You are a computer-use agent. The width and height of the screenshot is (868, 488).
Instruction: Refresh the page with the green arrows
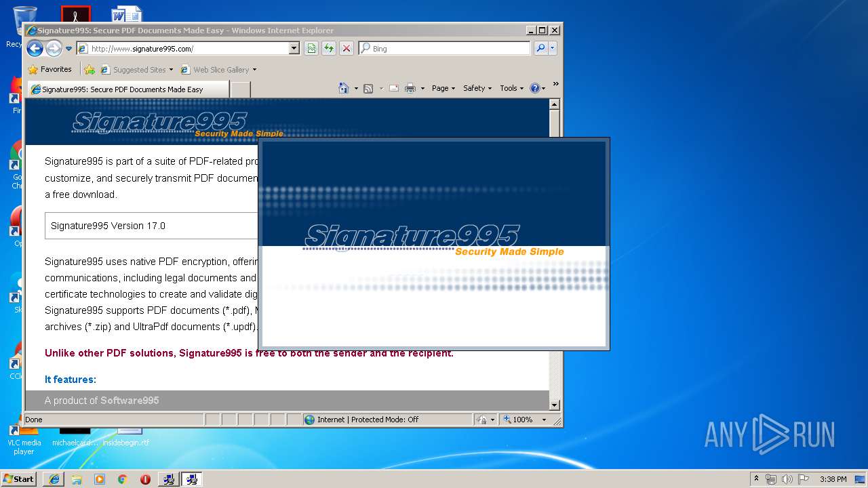click(x=329, y=48)
